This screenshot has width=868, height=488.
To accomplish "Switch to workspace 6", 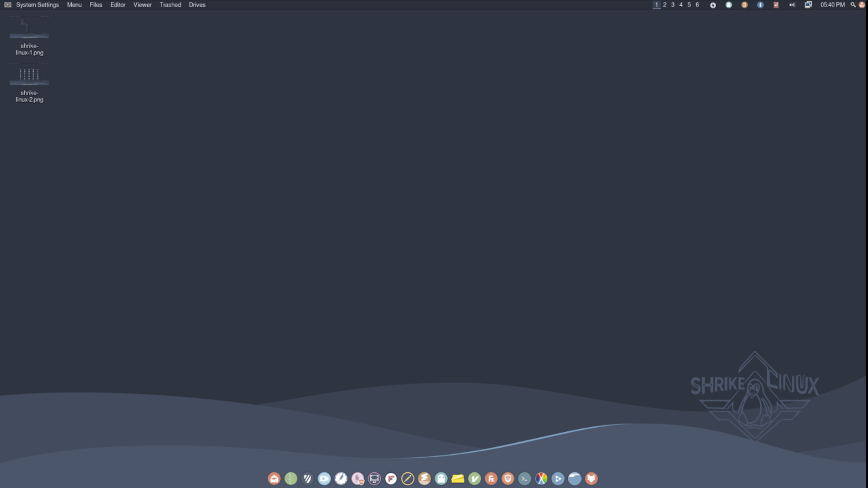I will click(697, 5).
